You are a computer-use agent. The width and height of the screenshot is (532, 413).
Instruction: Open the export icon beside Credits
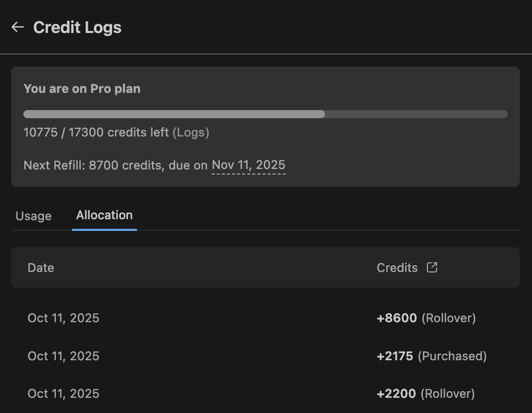pyautogui.click(x=432, y=267)
